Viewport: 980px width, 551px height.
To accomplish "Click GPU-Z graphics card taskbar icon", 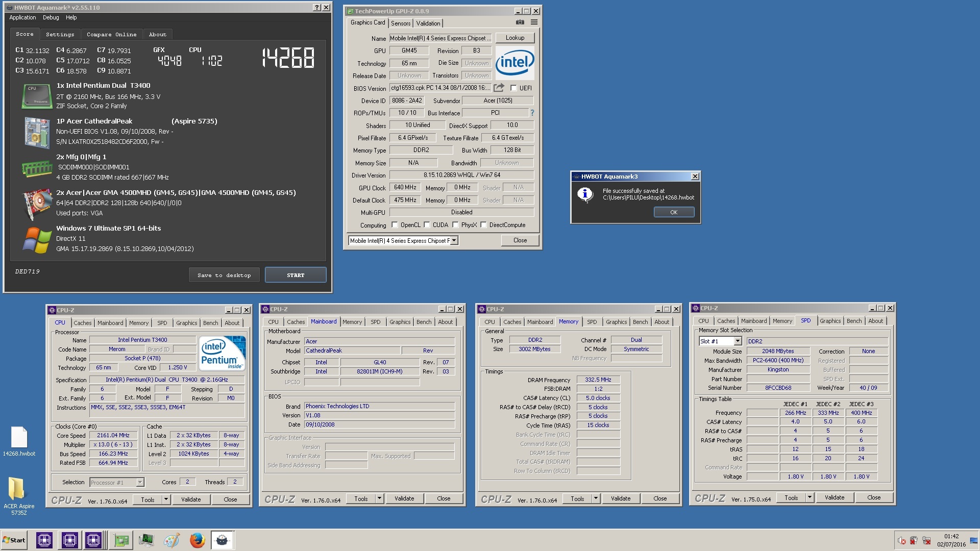I will (x=121, y=540).
